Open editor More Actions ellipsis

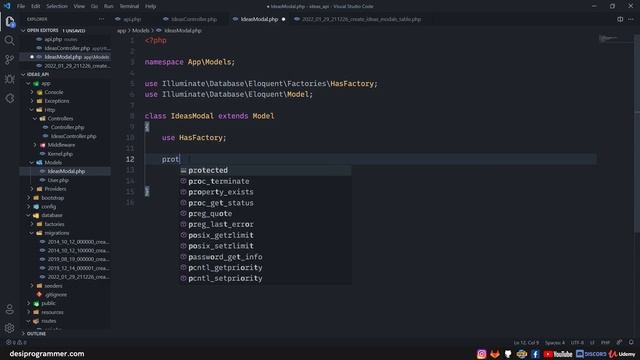point(631,19)
